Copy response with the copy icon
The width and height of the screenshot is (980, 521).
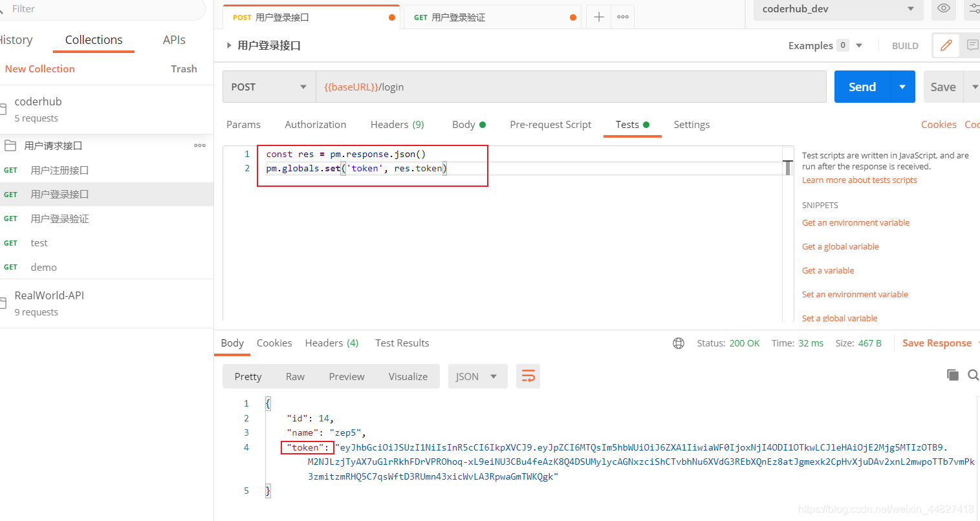[952, 375]
